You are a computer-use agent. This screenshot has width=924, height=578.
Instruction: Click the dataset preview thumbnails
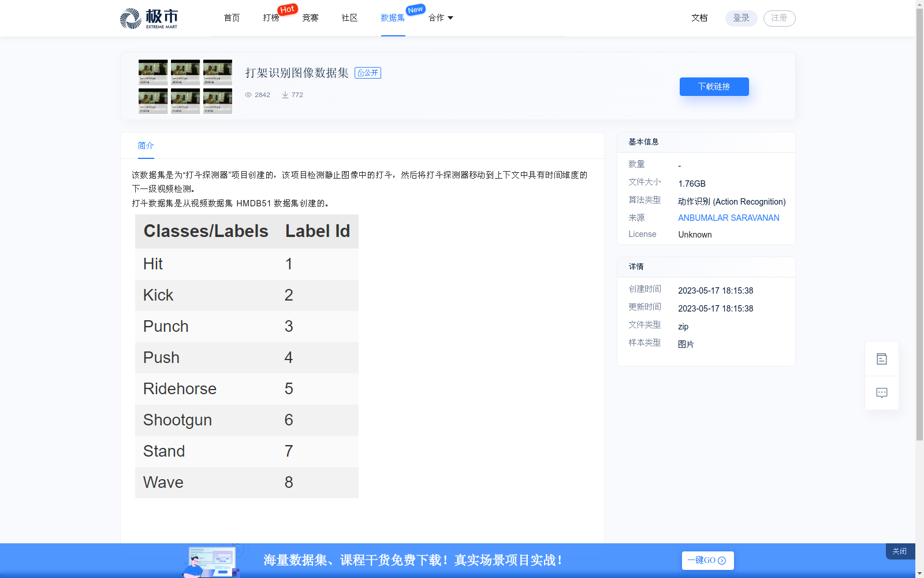[185, 87]
